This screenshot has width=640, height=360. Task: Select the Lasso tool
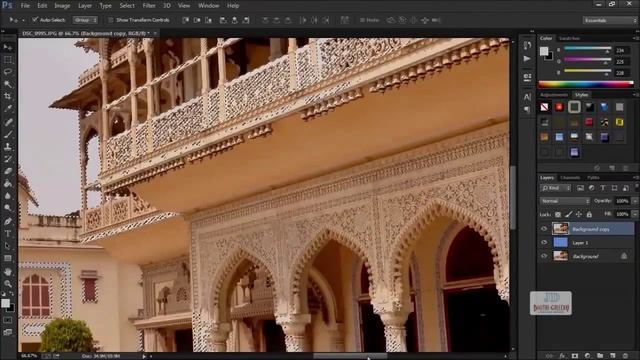8,72
